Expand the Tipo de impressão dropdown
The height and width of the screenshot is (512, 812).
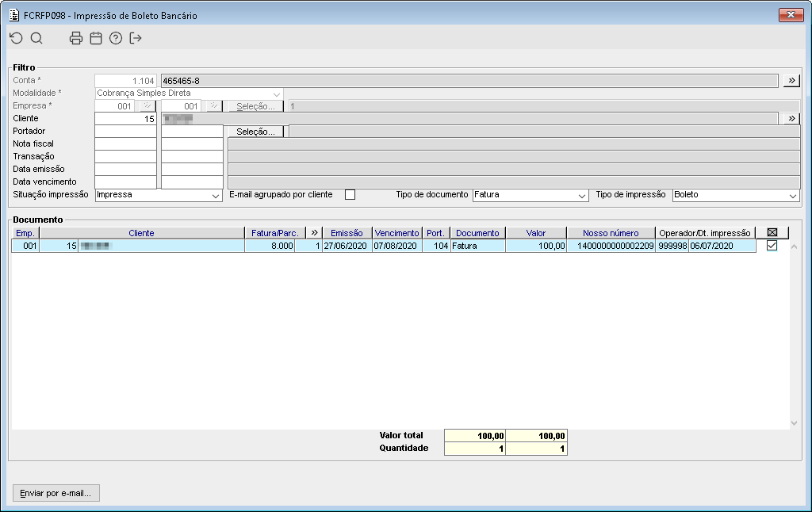[793, 195]
